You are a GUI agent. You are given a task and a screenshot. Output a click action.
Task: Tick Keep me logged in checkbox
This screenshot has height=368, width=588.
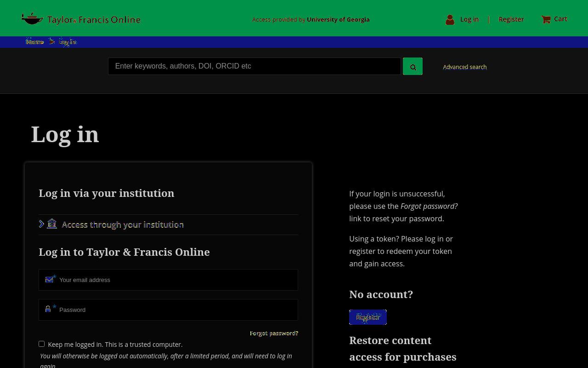pos(41,344)
